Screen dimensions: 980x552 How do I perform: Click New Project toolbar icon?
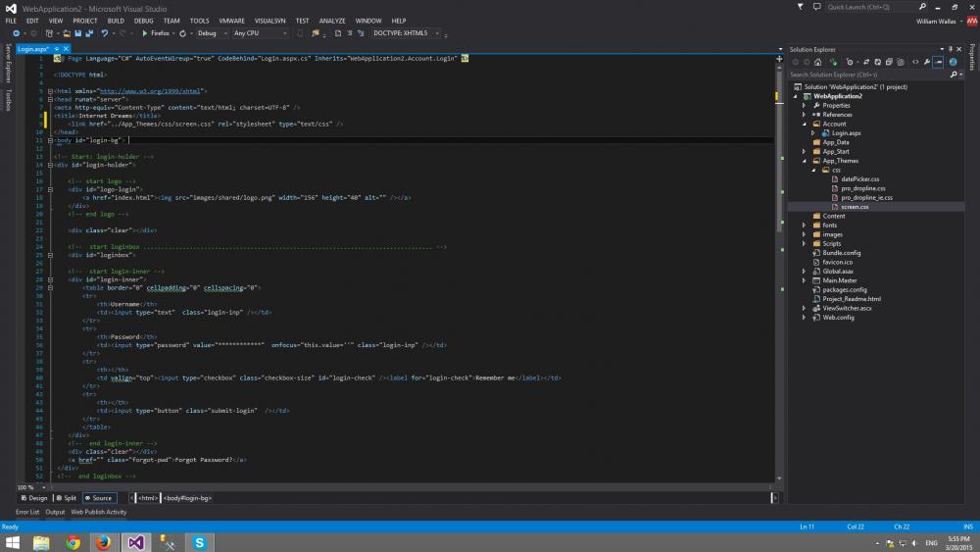49,33
